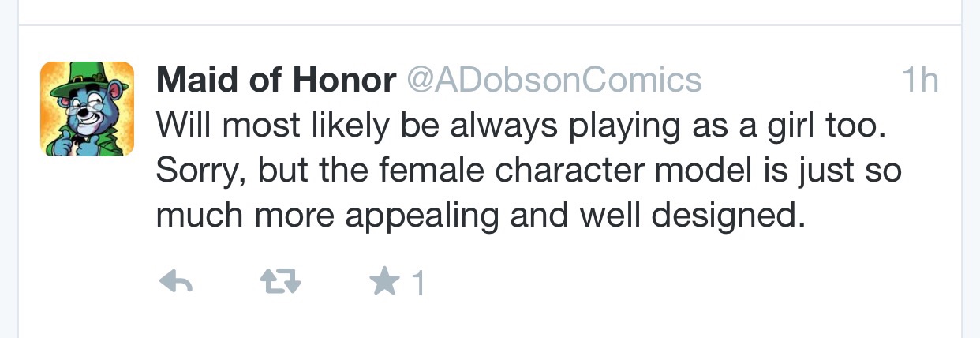Open the Maid of Honor profile name
This screenshot has width=980, height=338.
point(276,80)
